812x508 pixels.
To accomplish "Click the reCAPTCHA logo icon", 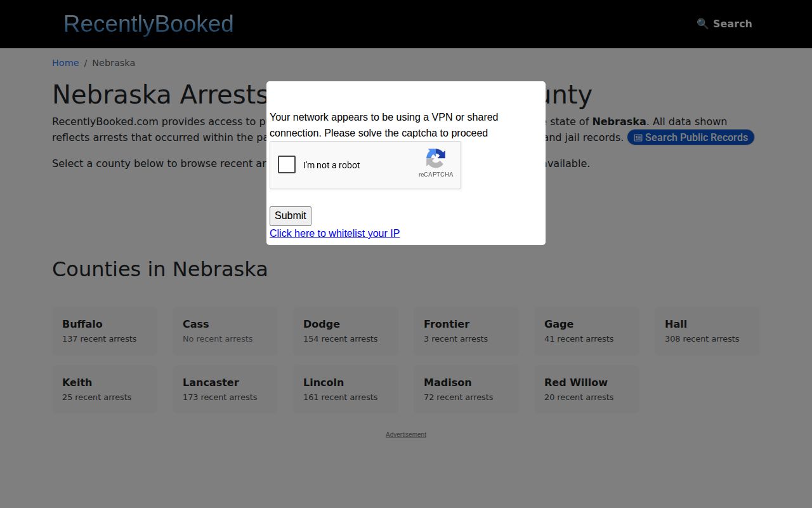I will tap(436, 158).
